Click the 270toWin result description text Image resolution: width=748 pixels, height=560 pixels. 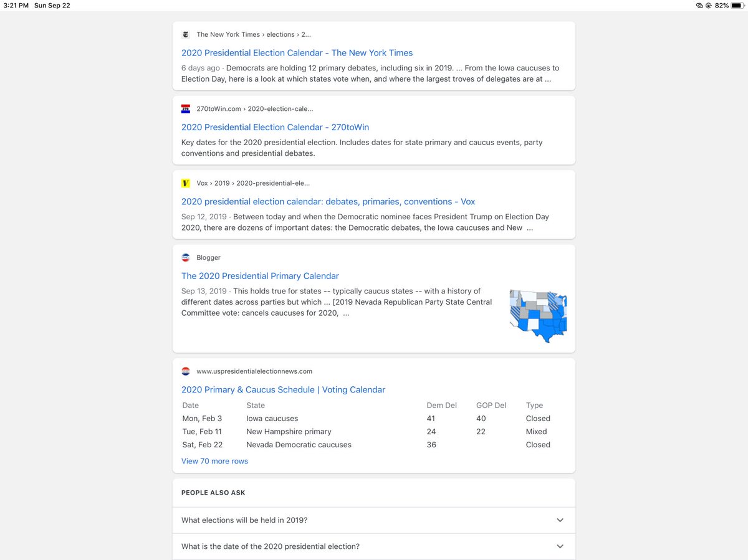(362, 148)
